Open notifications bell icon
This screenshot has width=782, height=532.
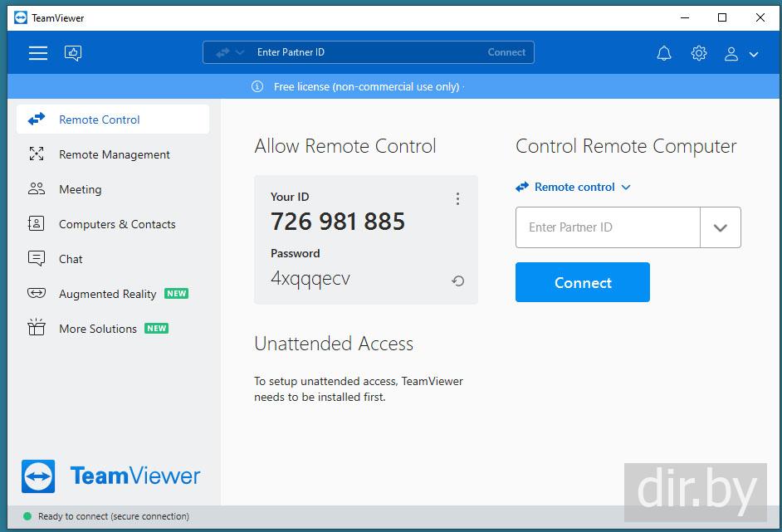click(x=664, y=53)
